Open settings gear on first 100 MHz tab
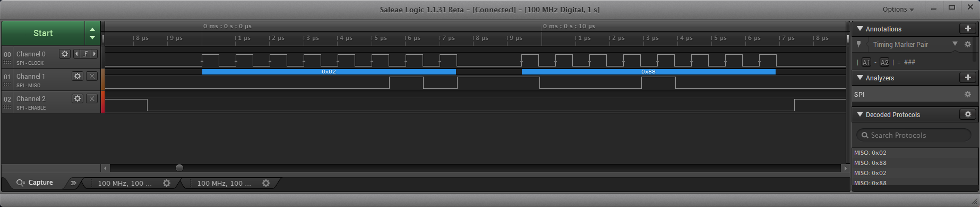This screenshot has height=207, width=980. [x=167, y=183]
